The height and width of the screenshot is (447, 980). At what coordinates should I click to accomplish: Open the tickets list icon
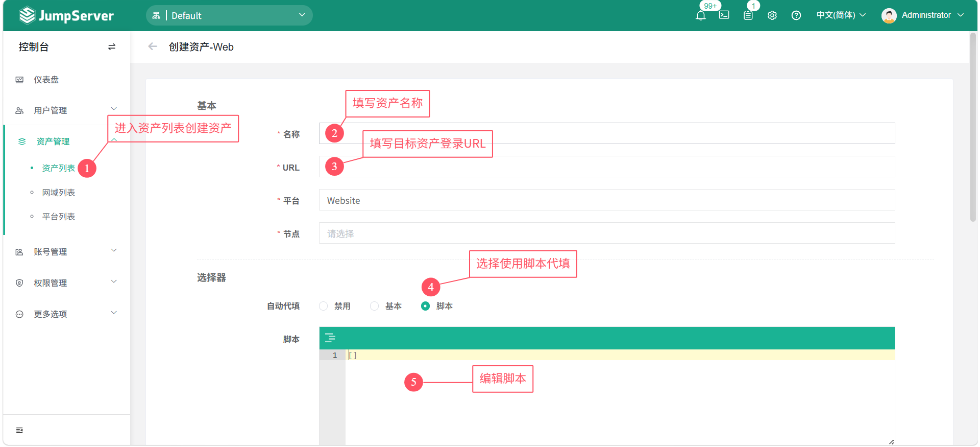pos(748,15)
